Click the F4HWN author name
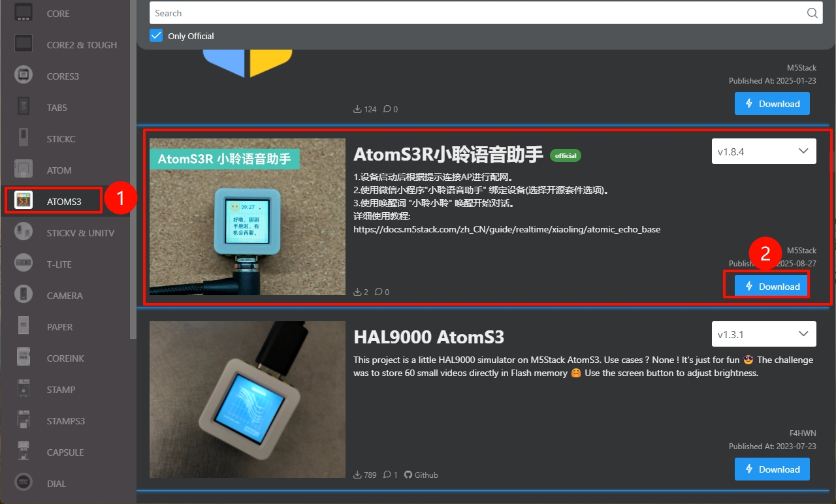The height and width of the screenshot is (504, 836). [x=802, y=433]
